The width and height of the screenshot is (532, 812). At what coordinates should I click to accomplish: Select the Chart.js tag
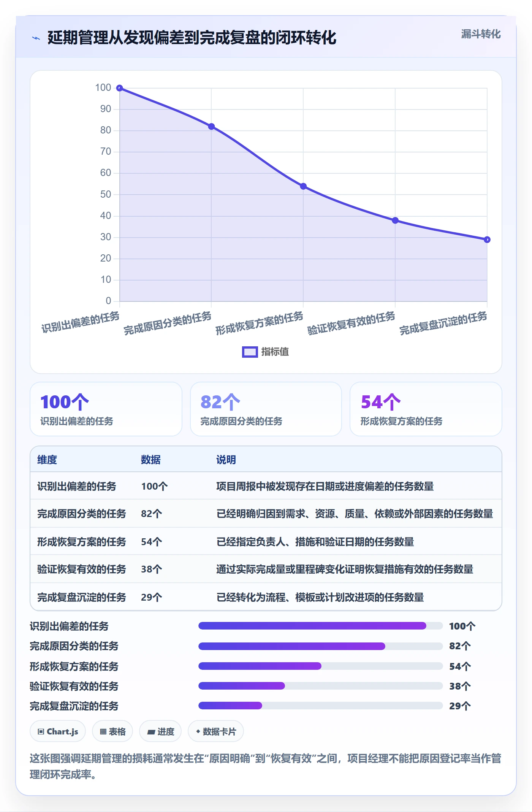pos(58,731)
